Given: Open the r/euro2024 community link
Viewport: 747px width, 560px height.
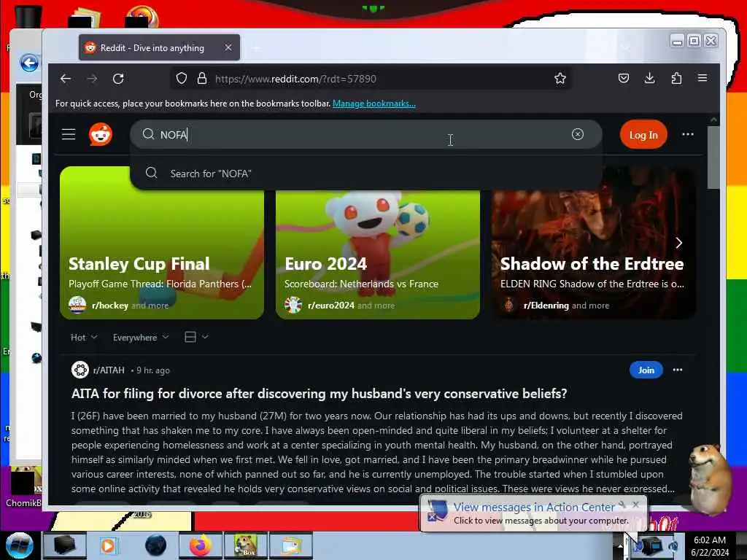Looking at the screenshot, I should tap(331, 306).
